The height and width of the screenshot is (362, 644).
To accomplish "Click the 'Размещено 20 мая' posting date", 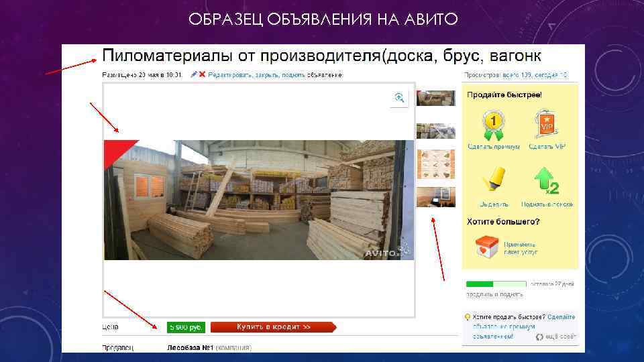I will pyautogui.click(x=142, y=74).
